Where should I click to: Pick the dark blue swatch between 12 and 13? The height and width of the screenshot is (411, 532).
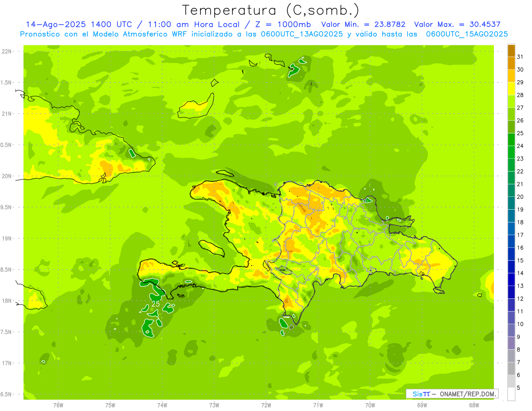(x=511, y=293)
